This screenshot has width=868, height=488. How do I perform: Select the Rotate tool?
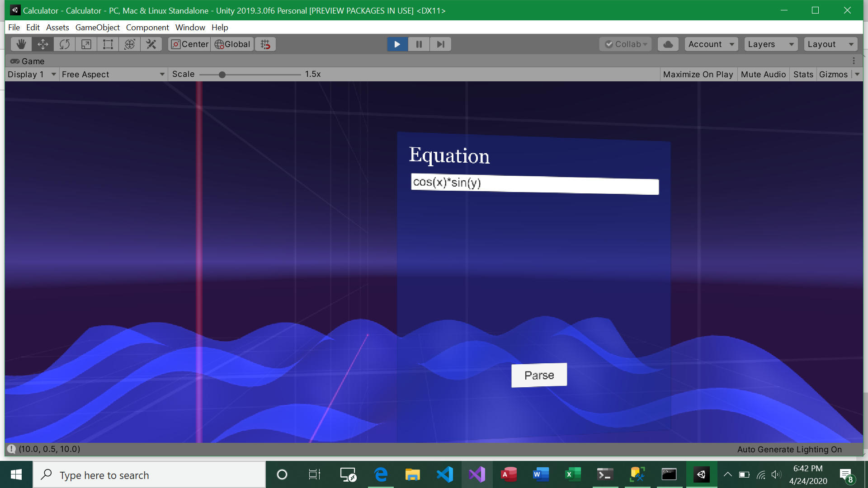pyautogui.click(x=64, y=44)
